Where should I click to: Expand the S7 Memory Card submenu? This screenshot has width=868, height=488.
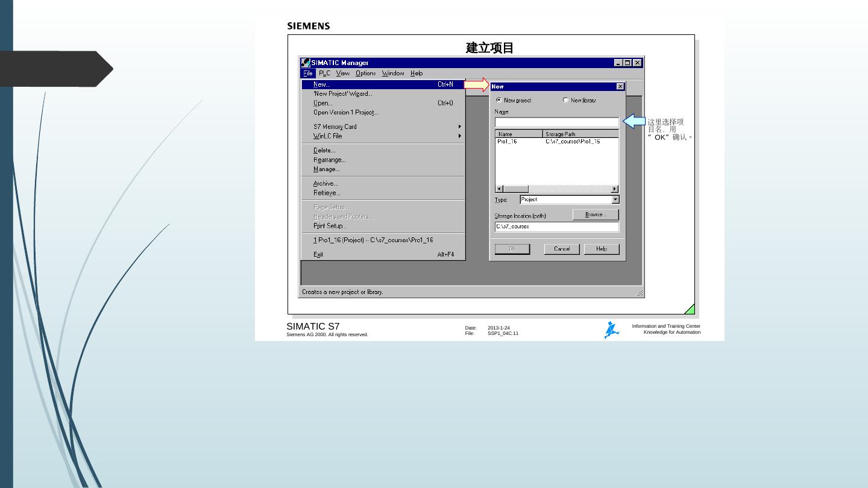pyautogui.click(x=459, y=127)
